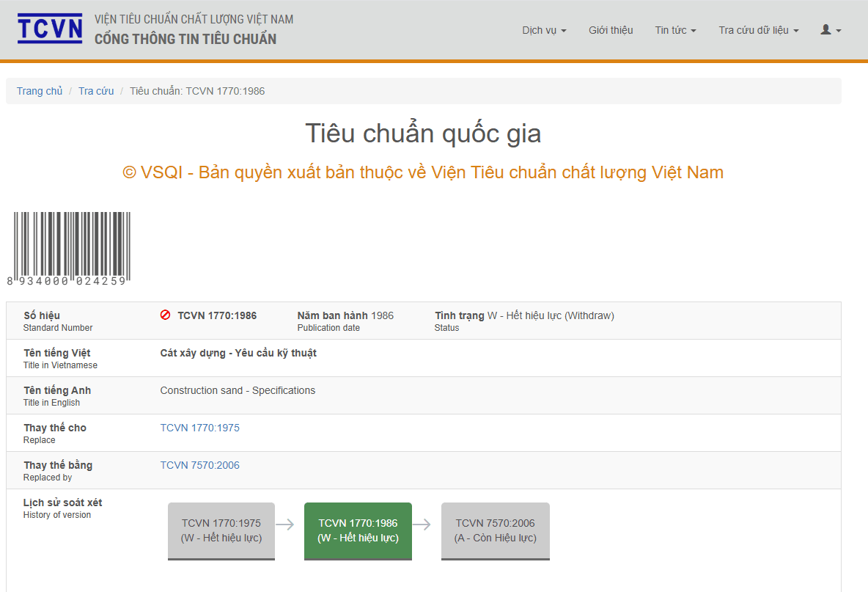The height and width of the screenshot is (592, 868).
Task: Click the VSQI copyright notice text
Action: coord(423,172)
